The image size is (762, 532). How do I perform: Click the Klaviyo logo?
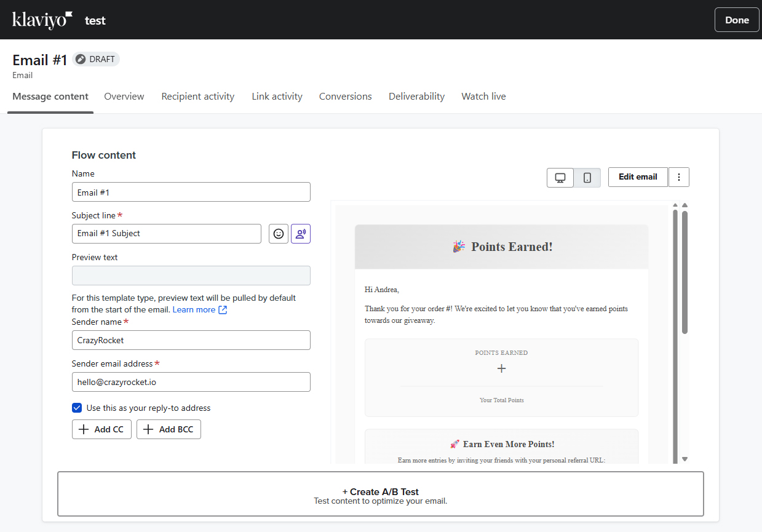(42, 20)
